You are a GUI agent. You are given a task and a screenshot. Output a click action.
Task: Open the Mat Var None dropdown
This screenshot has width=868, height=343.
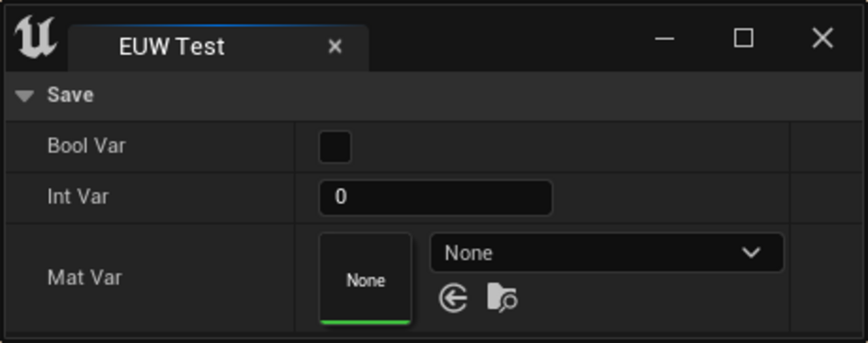pyautogui.click(x=588, y=253)
